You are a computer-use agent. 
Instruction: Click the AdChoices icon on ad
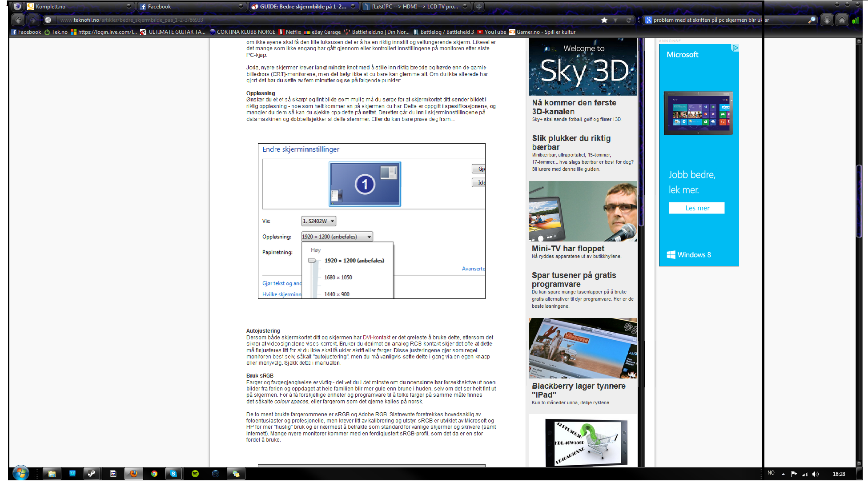click(735, 48)
